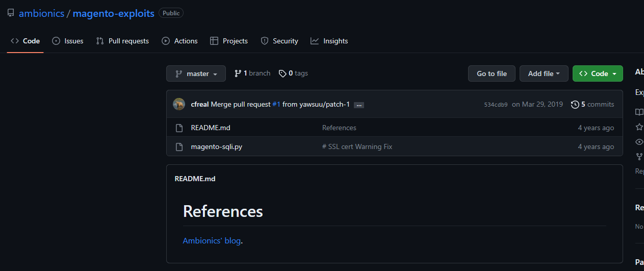Click the 4 years ago timestamp for magento-sqli.py
The width and height of the screenshot is (644, 271).
pyautogui.click(x=596, y=146)
